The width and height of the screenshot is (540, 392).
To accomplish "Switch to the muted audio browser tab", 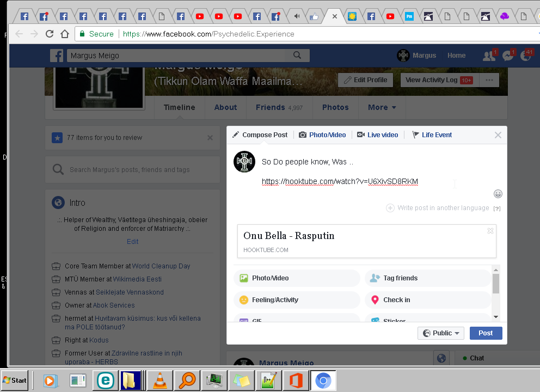I will pos(297,16).
